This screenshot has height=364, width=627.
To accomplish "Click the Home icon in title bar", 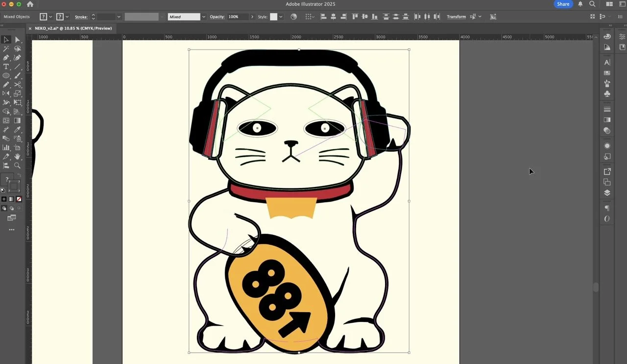I will (x=30, y=4).
